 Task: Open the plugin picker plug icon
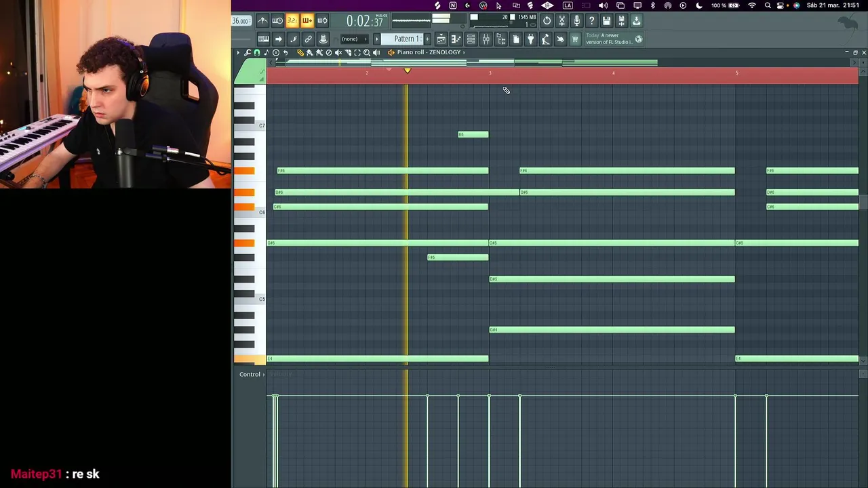tap(530, 39)
